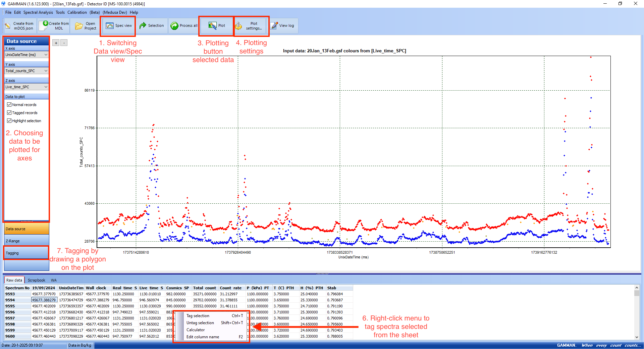Click the Create from mDOS json icon
644x349 pixels.
pyautogui.click(x=8, y=26)
